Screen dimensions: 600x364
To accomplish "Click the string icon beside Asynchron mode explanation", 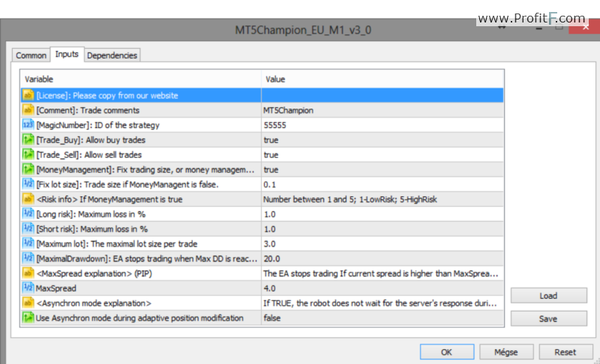I will [x=28, y=303].
